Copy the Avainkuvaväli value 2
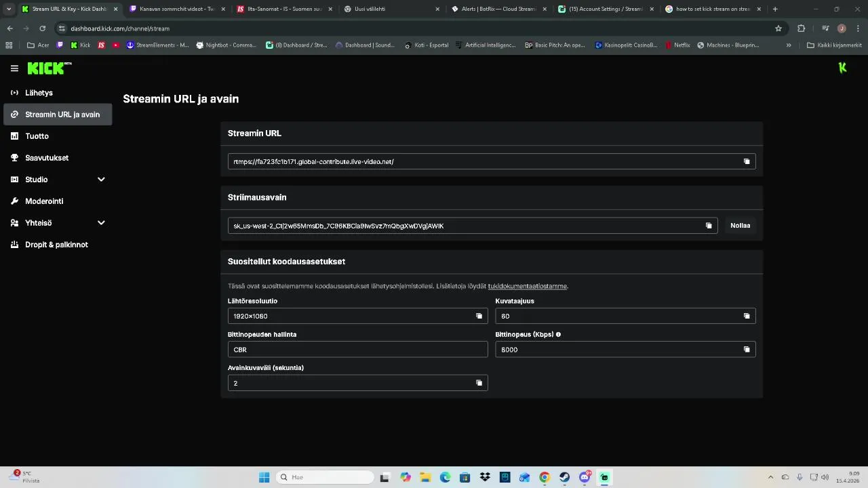The width and height of the screenshot is (868, 488). click(479, 383)
